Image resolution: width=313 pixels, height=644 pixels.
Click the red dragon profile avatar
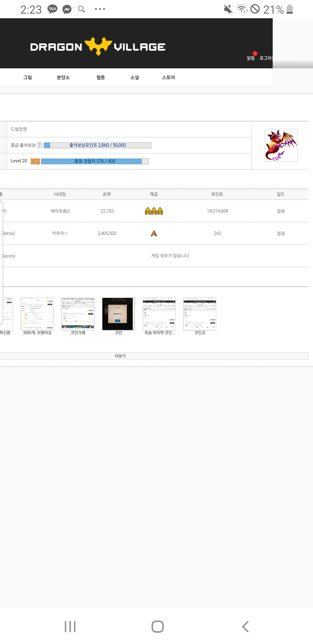click(x=281, y=145)
